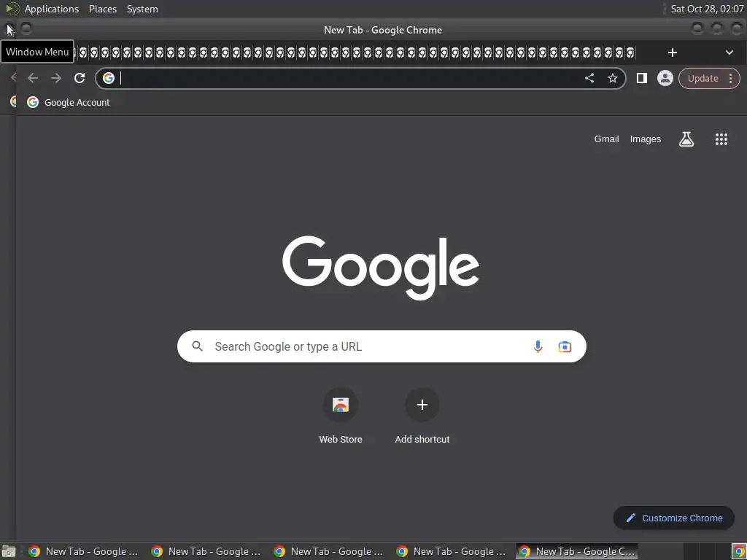
Task: Open the Google Account bookmark
Action: [x=68, y=102]
